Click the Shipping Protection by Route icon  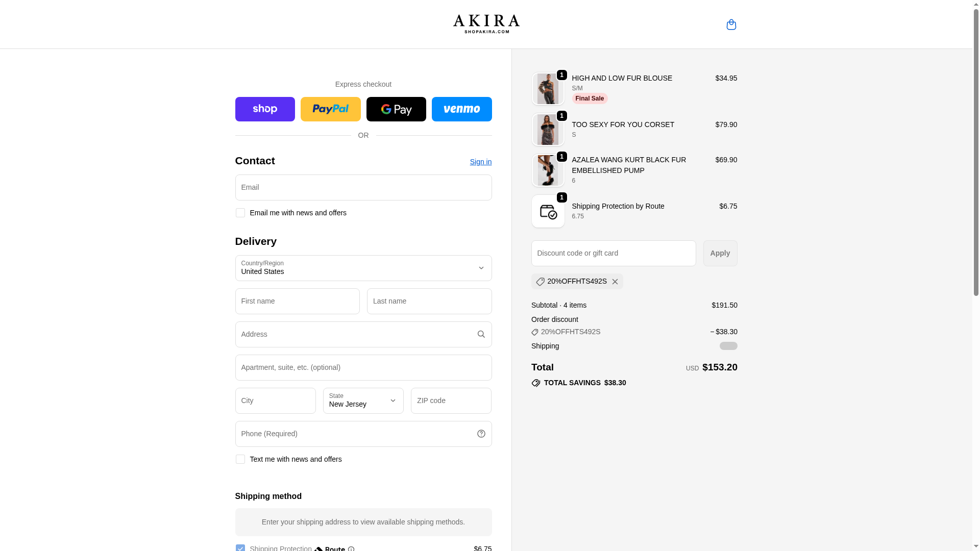(548, 211)
